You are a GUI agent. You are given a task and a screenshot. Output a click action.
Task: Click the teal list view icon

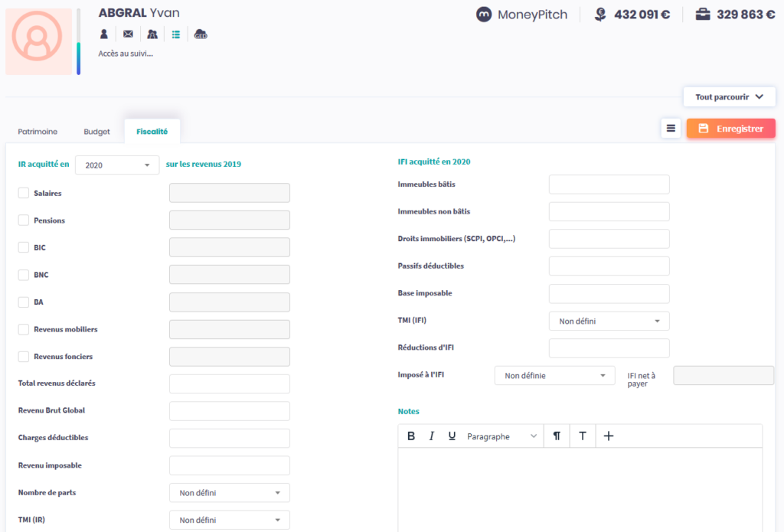176,34
